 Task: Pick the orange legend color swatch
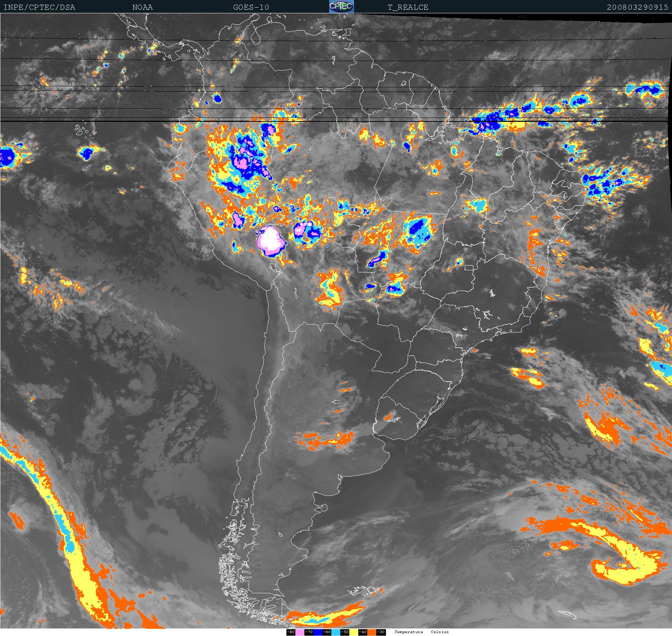point(372,632)
